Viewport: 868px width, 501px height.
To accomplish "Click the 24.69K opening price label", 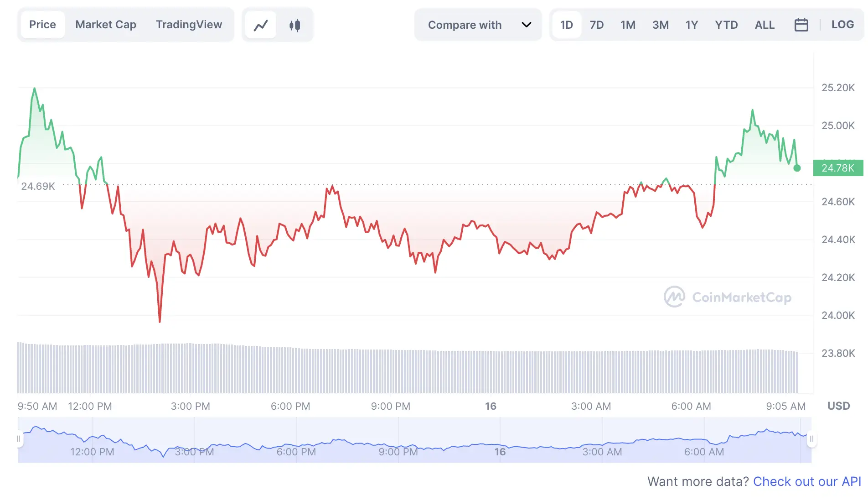I will pos(38,186).
